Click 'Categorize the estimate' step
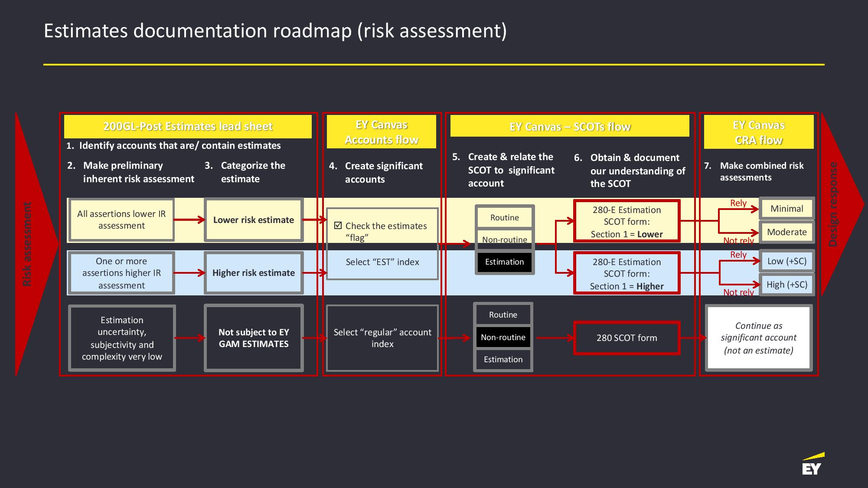The height and width of the screenshot is (488, 868). [x=245, y=172]
